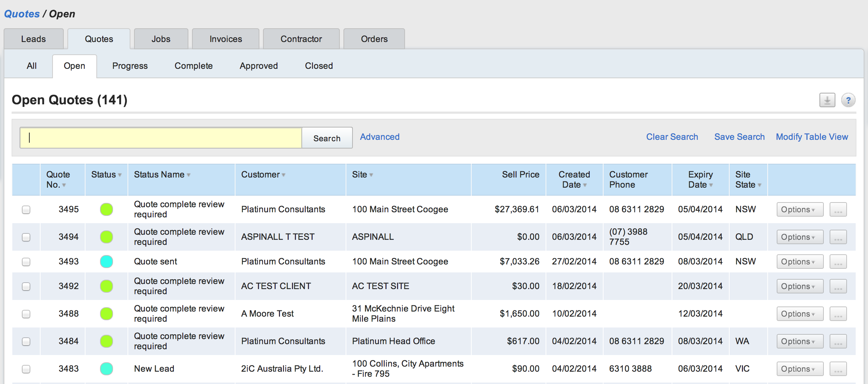Click the Advanced search link
Image resolution: width=868 pixels, height=384 pixels.
[379, 137]
